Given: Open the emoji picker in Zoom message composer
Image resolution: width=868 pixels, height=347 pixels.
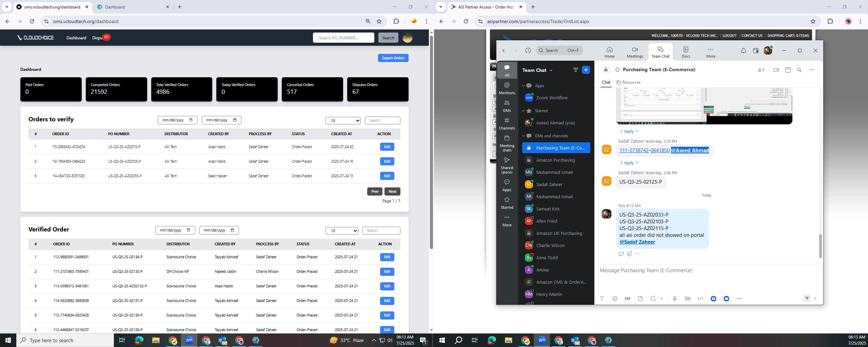Looking at the screenshot, I should pos(615,299).
